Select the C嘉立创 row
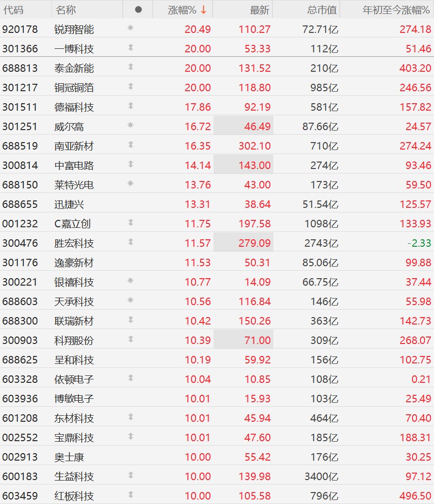 (x=217, y=224)
